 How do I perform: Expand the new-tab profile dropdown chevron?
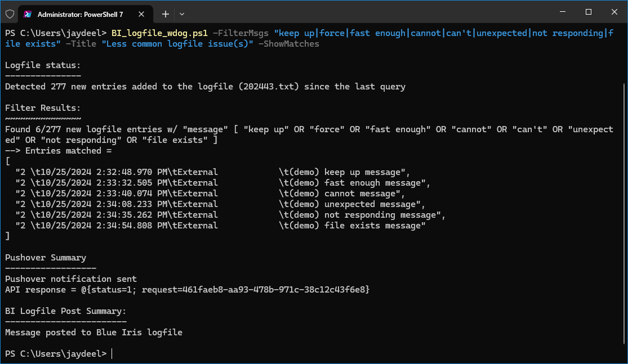click(x=182, y=14)
